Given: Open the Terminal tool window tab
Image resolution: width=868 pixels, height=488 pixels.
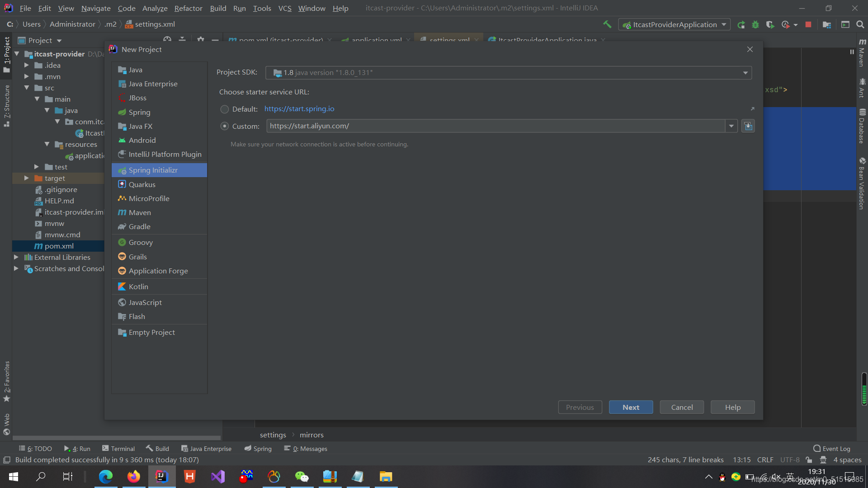Looking at the screenshot, I should pyautogui.click(x=118, y=449).
